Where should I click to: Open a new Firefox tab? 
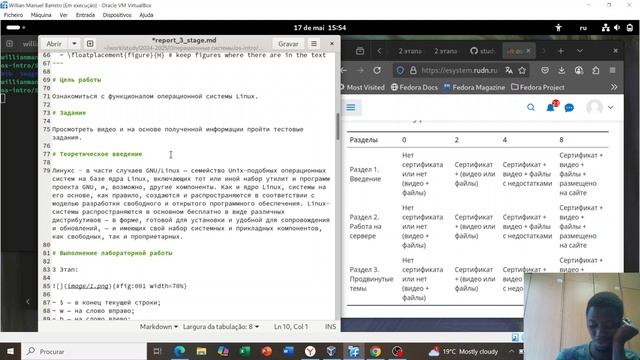tap(561, 51)
